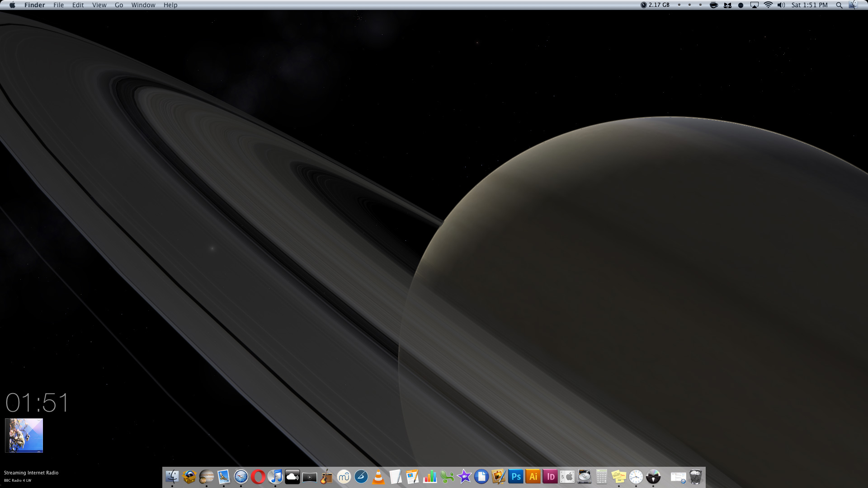Launch Opera browser from the Dock

coord(258,477)
